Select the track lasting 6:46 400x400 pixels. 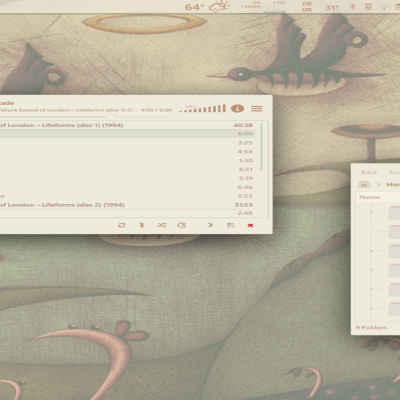click(x=128, y=187)
